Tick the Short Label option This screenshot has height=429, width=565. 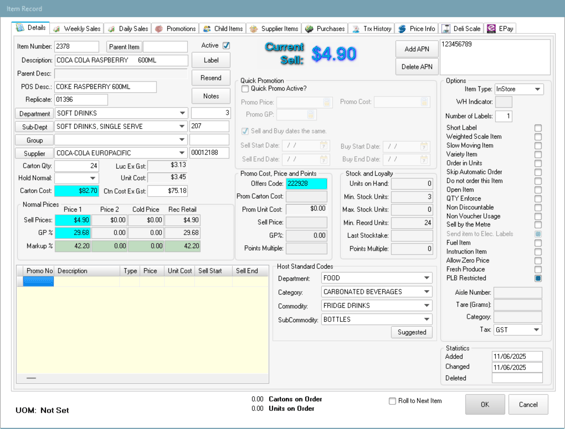pos(538,128)
